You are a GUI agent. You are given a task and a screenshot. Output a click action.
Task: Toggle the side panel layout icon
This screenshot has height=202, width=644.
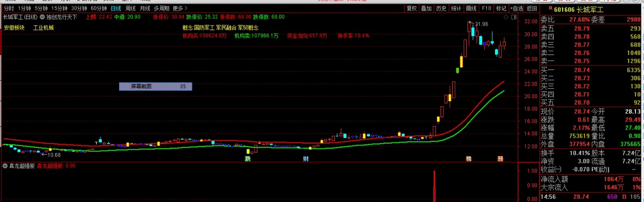pos(513,17)
